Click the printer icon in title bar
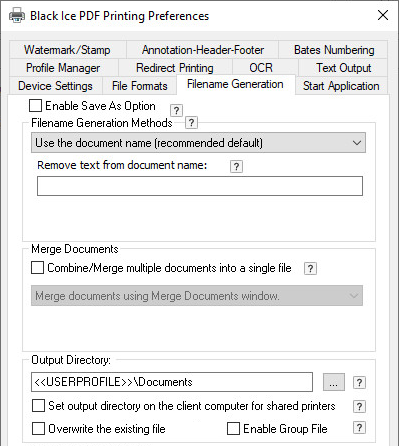Image resolution: width=399 pixels, height=446 pixels. [x=17, y=15]
